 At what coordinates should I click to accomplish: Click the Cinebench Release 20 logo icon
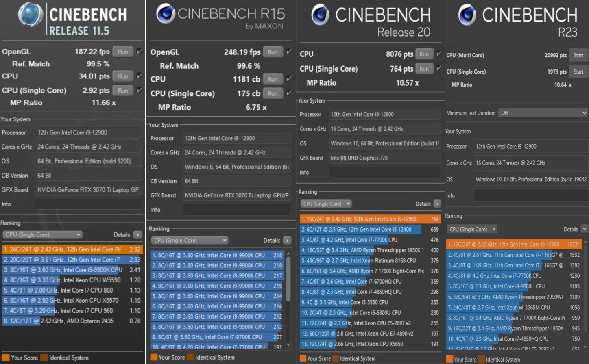pos(321,15)
